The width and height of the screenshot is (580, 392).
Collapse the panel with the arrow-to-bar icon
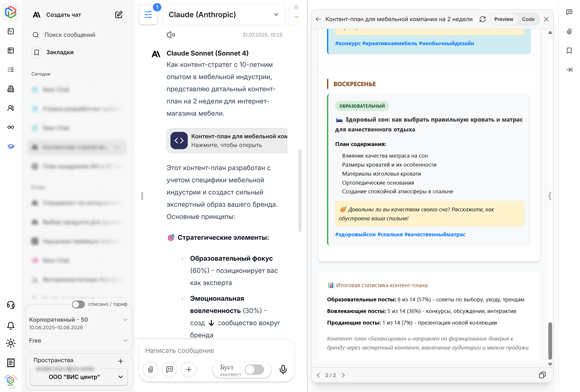tap(569, 70)
